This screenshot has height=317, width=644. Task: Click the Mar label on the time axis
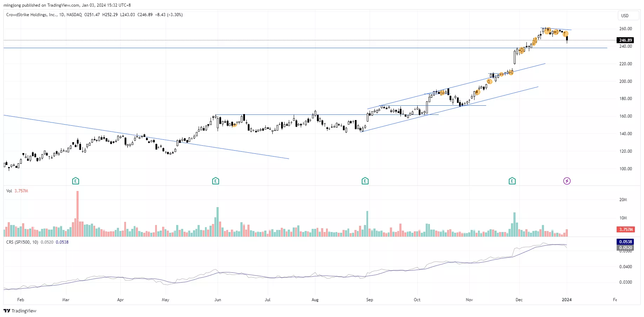tap(66, 300)
